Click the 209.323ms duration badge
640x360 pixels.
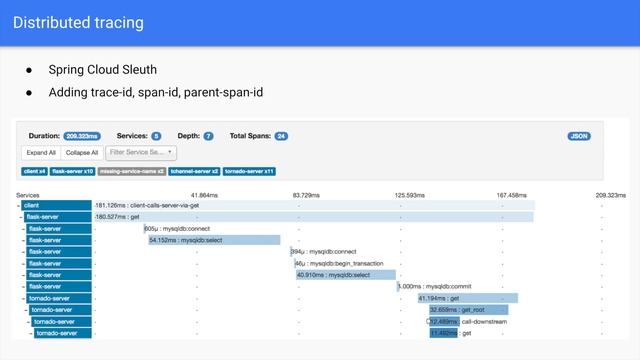tap(82, 136)
